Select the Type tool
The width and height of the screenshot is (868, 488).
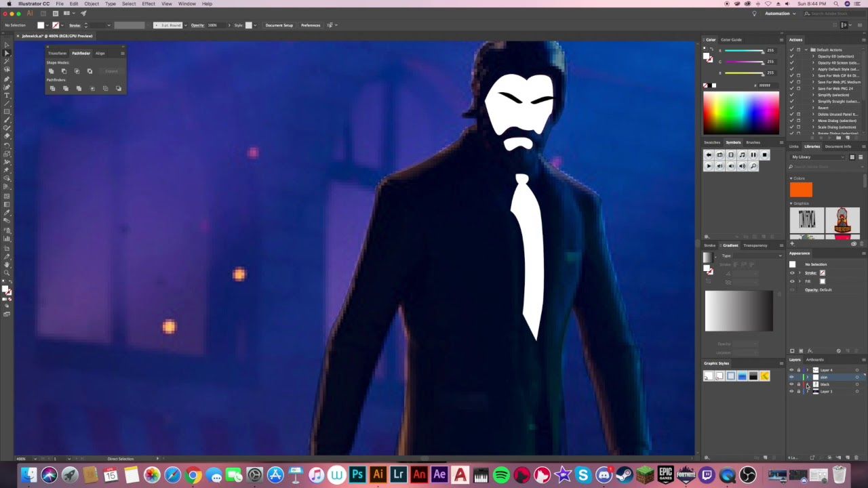click(x=7, y=96)
